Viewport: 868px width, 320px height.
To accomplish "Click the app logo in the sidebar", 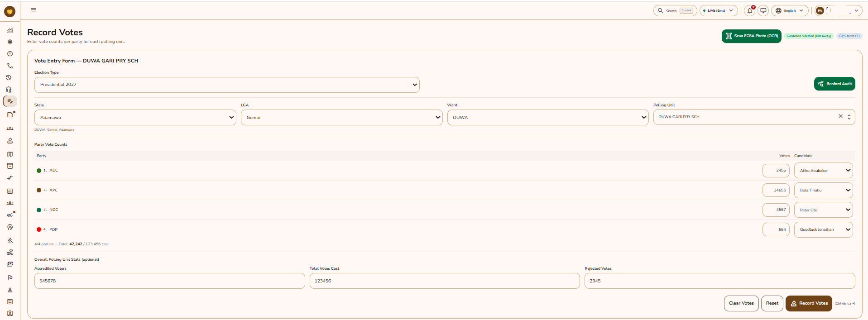I will tap(10, 12).
